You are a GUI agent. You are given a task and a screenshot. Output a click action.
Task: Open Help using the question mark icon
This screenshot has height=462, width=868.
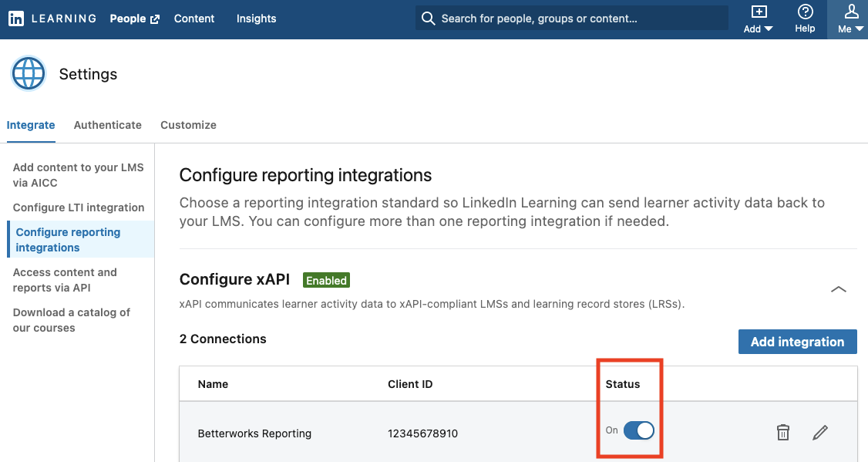(x=805, y=14)
